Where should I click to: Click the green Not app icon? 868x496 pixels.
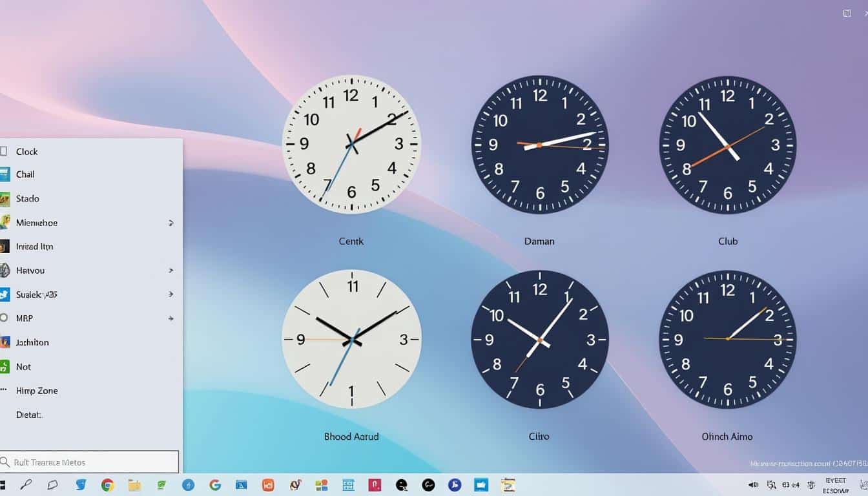pos(4,366)
